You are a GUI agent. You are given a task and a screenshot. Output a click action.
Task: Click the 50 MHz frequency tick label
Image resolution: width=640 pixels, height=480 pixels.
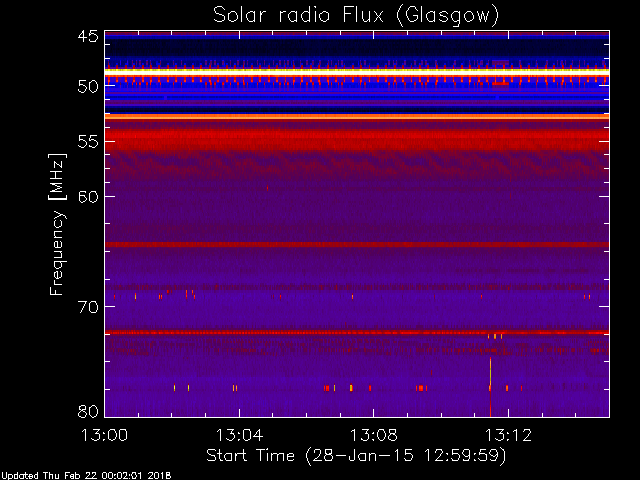[x=88, y=87]
